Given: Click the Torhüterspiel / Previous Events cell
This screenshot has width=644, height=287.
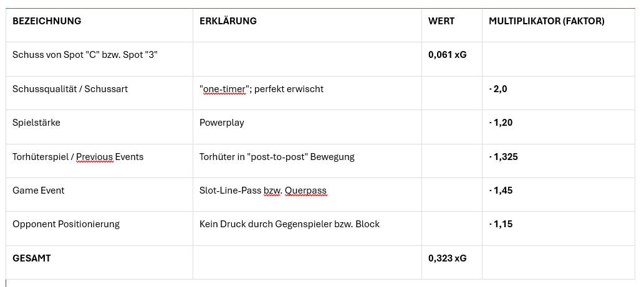Looking at the screenshot, I should 78,157.
